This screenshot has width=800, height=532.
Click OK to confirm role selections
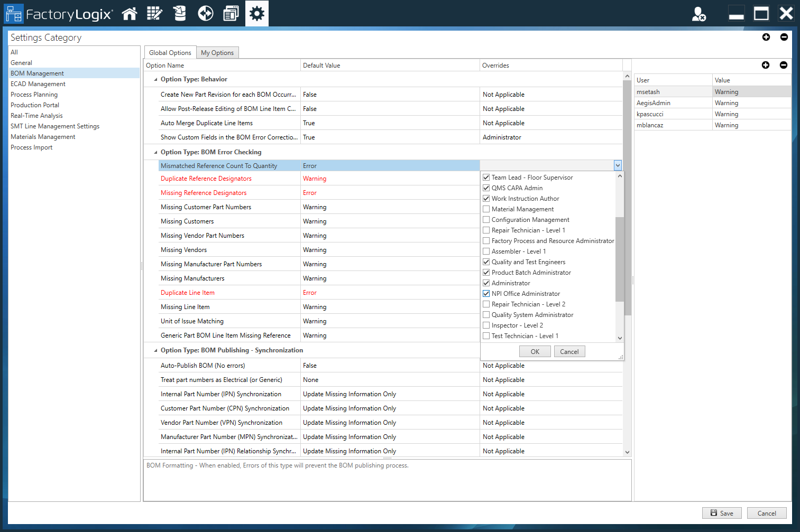(x=535, y=351)
